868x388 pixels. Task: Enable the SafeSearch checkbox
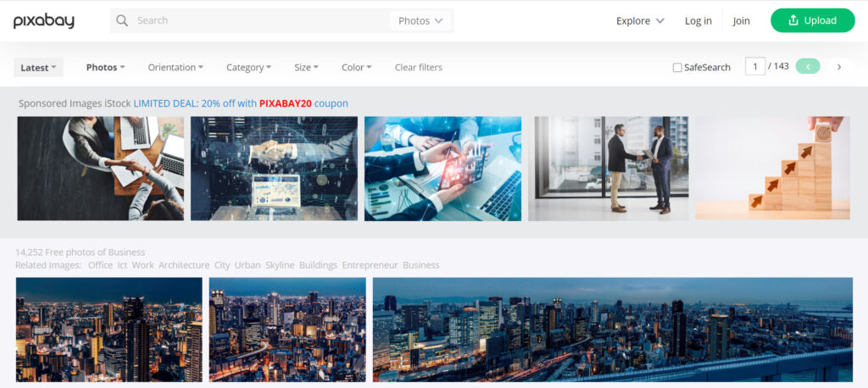pyautogui.click(x=677, y=68)
